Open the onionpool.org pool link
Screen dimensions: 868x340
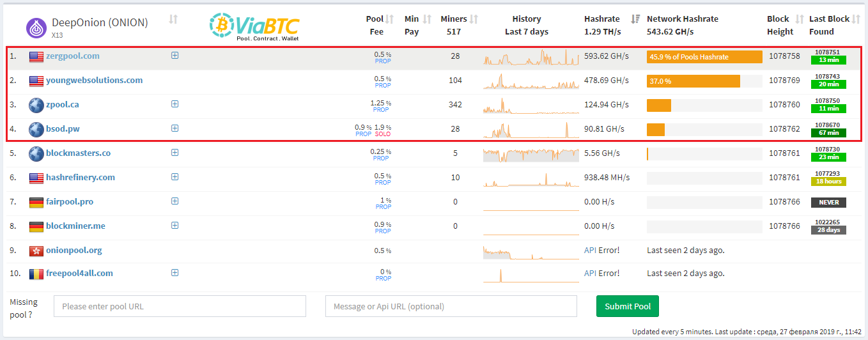[74, 250]
